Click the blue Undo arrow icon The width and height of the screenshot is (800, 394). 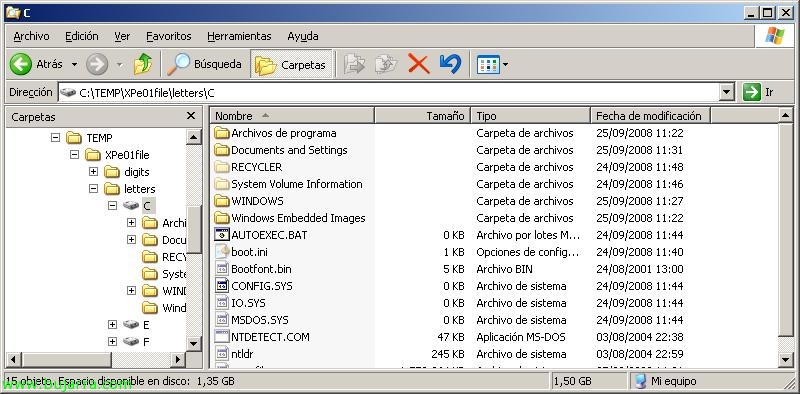pyautogui.click(x=450, y=64)
